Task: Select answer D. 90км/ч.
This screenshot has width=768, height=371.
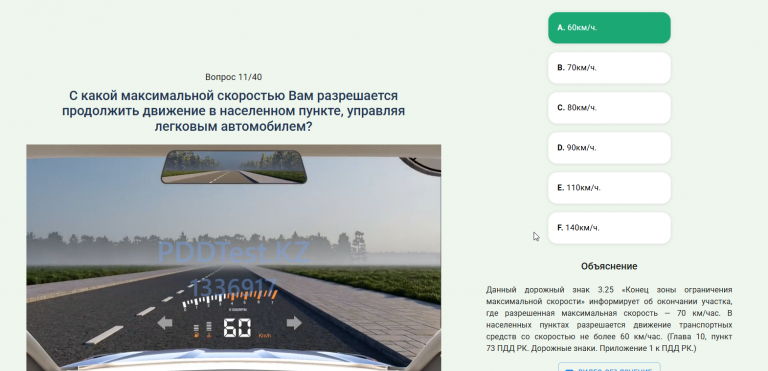Action: [x=609, y=148]
